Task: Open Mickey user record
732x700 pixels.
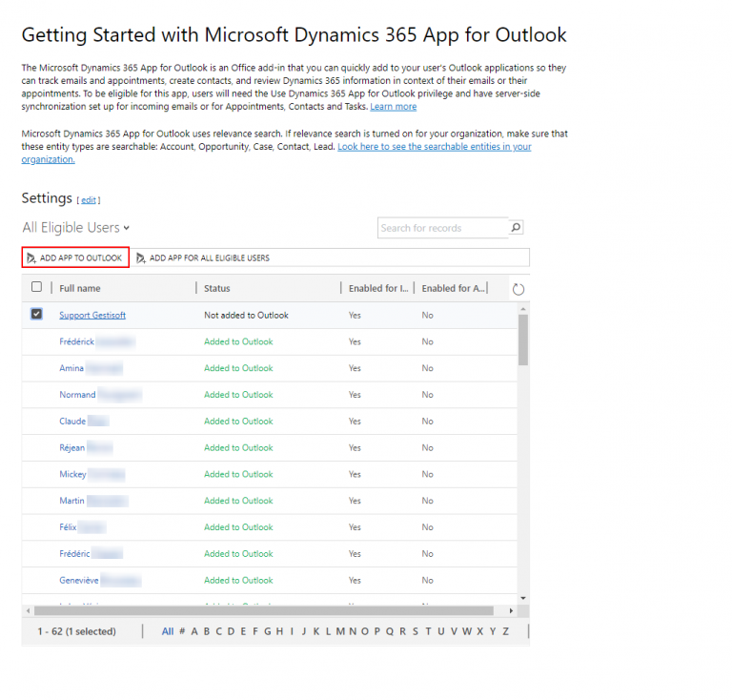Action: [72, 474]
